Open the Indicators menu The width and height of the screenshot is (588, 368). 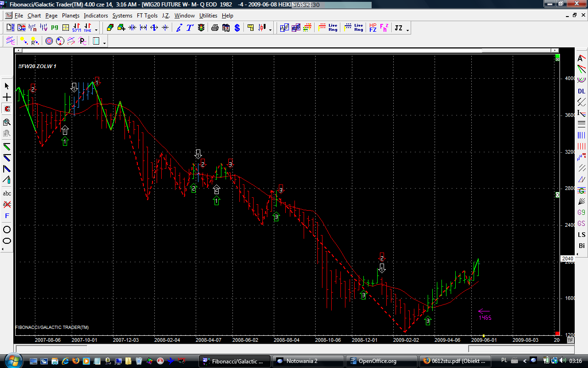point(96,16)
